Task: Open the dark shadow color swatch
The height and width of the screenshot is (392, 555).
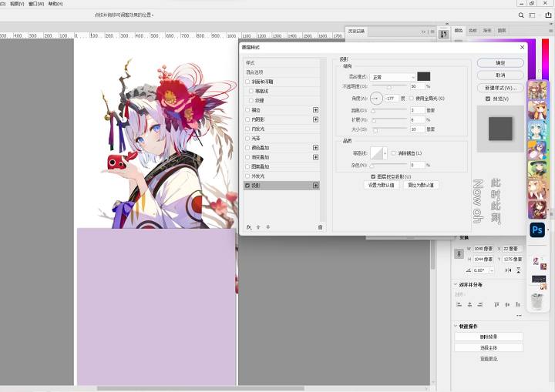Action: coord(424,76)
